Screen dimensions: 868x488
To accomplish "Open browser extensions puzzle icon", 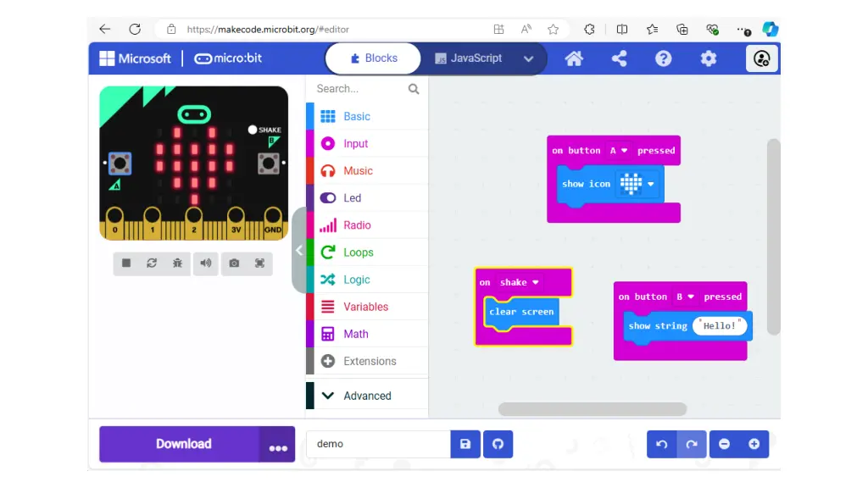I will click(x=590, y=30).
